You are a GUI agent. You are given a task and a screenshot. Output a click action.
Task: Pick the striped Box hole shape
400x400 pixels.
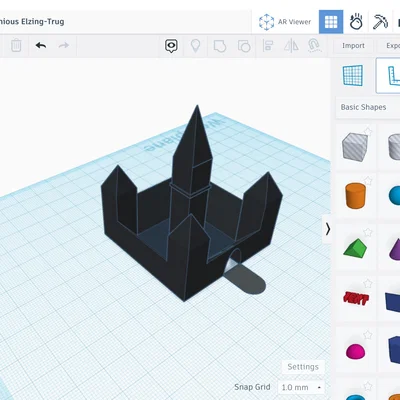(x=355, y=147)
